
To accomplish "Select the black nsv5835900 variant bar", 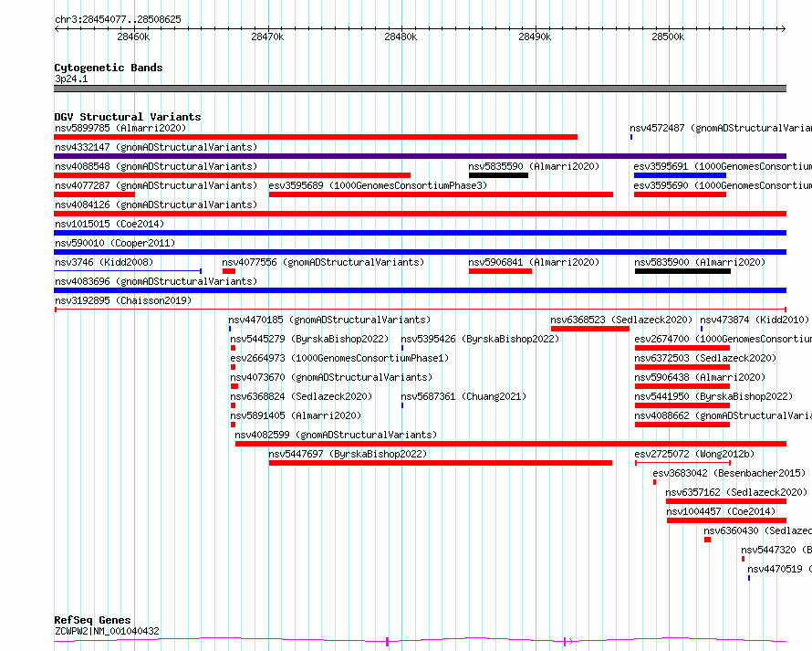I will 682,271.
